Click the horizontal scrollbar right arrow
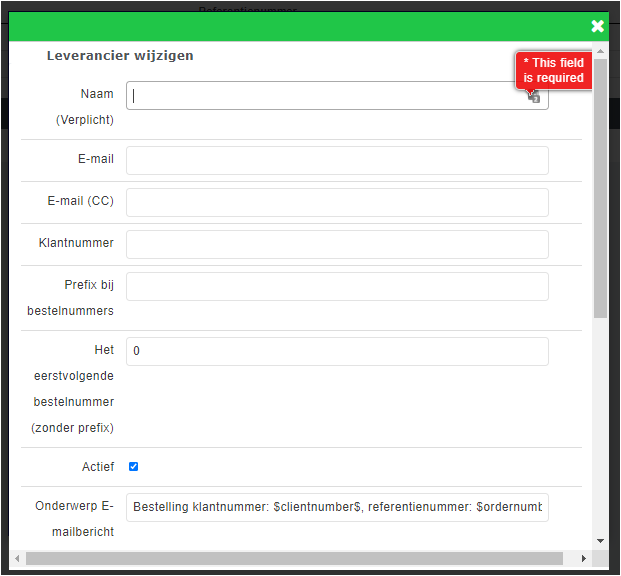621x576 pixels. 584,557
